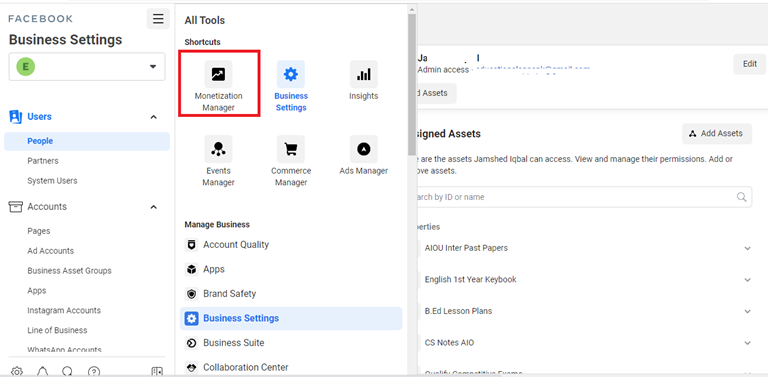Screen dimensions: 768x377
Task: Open the business account dropdown arrow
Action: (153, 67)
